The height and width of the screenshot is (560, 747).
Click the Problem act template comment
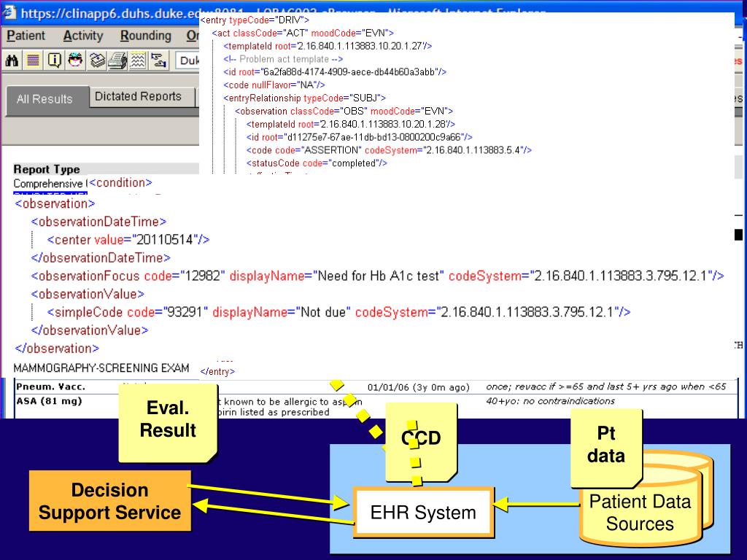pos(283,59)
